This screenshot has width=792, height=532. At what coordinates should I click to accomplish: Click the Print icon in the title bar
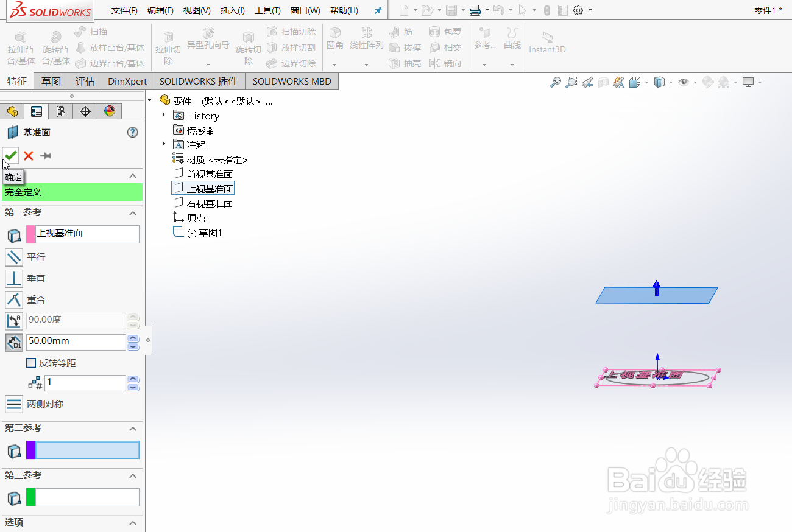[x=475, y=10]
